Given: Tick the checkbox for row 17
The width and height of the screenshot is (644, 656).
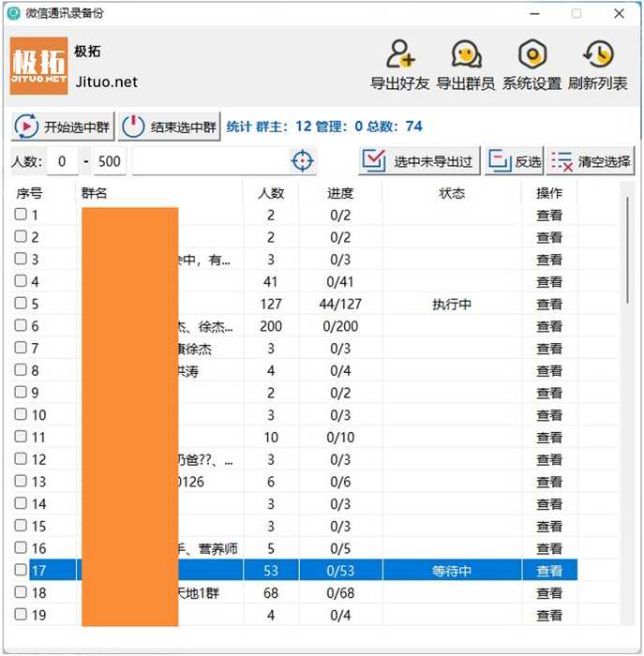Looking at the screenshot, I should click(21, 570).
